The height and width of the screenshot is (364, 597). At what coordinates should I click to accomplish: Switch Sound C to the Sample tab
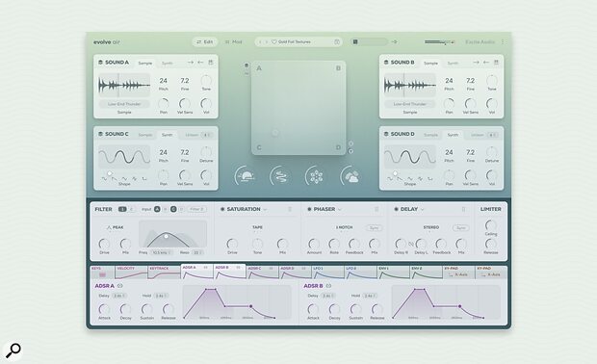145,135
